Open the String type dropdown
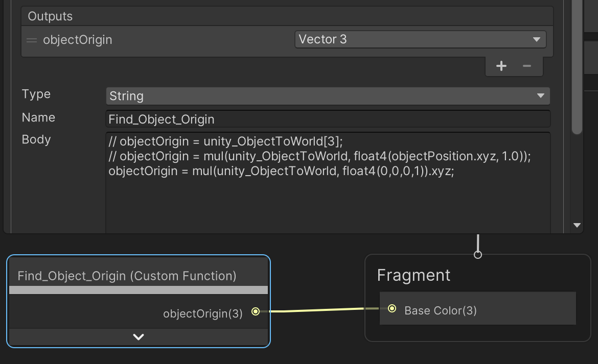This screenshot has height=364, width=598. (328, 95)
